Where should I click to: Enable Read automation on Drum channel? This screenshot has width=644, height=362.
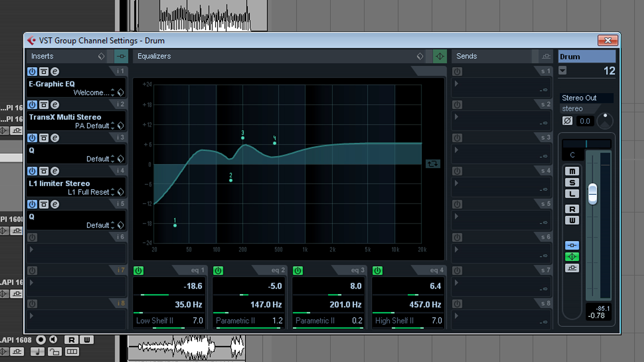pyautogui.click(x=572, y=209)
